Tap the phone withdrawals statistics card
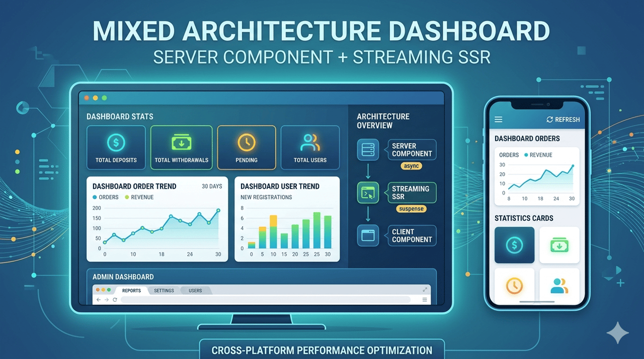Image resolution: width=644 pixels, height=359 pixels. (x=559, y=245)
